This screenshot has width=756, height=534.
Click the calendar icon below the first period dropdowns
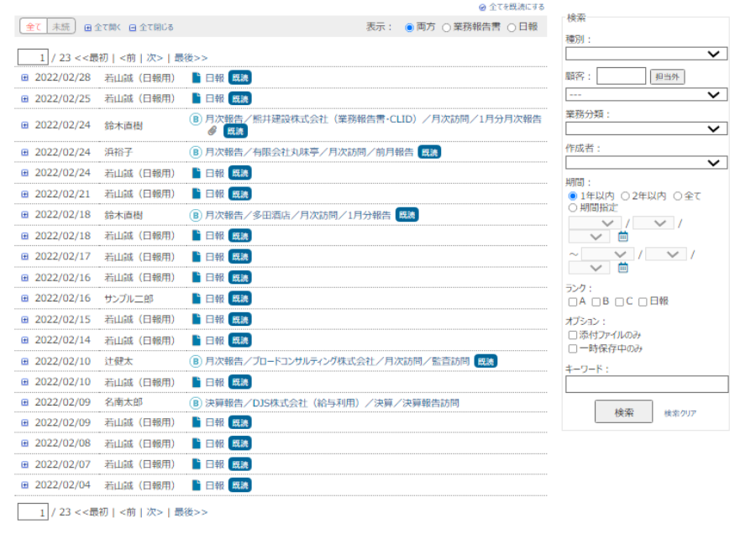tap(622, 236)
